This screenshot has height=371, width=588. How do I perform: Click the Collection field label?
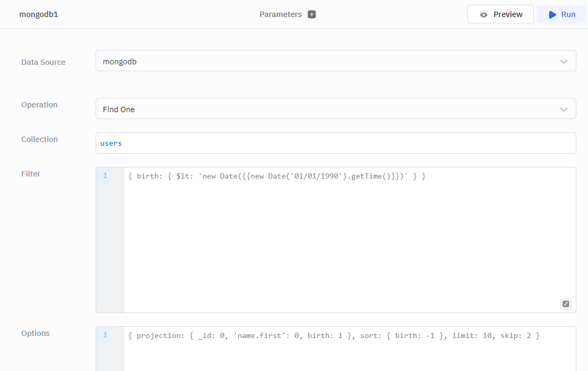click(x=39, y=139)
